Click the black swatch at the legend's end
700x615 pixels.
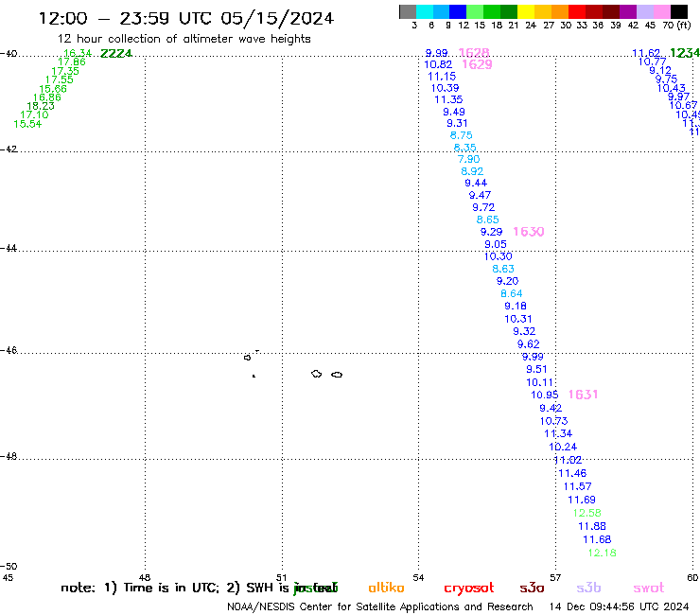point(679,11)
